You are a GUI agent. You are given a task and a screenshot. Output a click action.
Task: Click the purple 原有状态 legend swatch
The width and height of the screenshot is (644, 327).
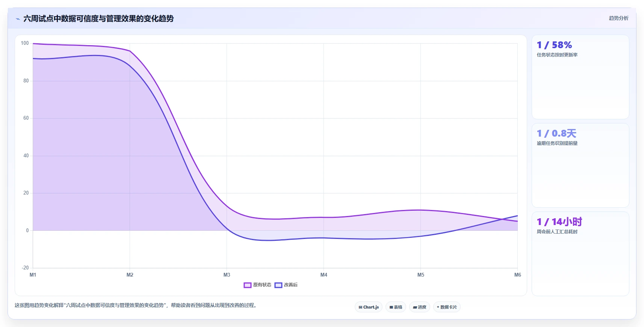tap(247, 285)
